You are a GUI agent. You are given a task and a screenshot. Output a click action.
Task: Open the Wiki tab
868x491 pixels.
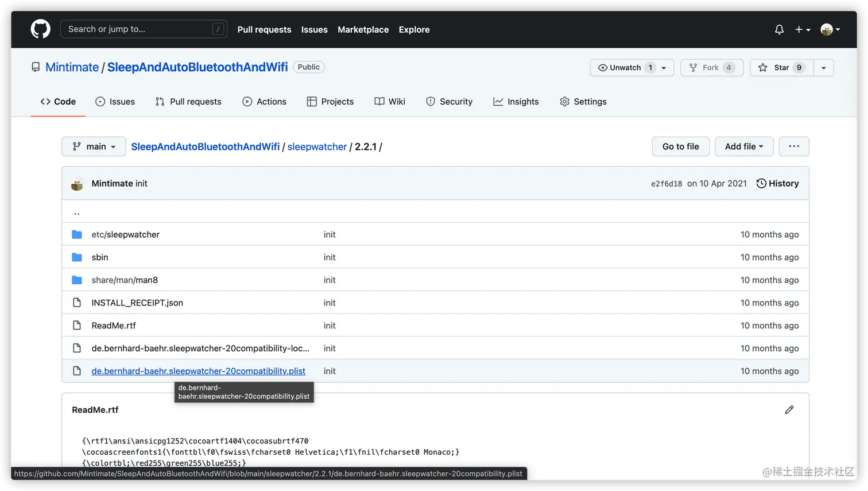point(390,102)
